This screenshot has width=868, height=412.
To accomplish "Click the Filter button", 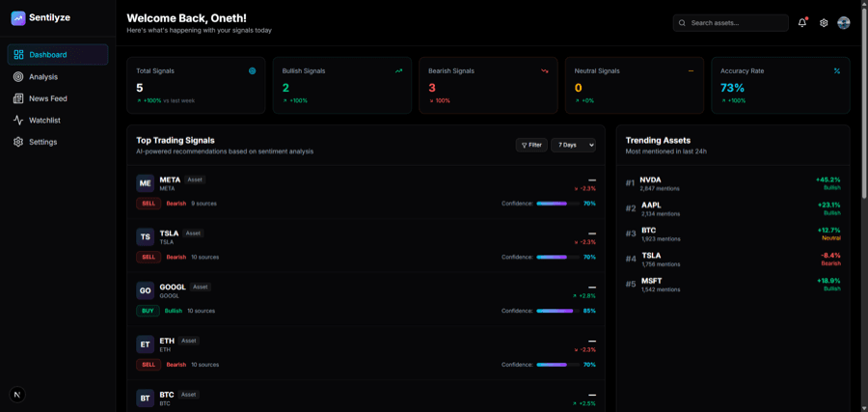I will [531, 145].
